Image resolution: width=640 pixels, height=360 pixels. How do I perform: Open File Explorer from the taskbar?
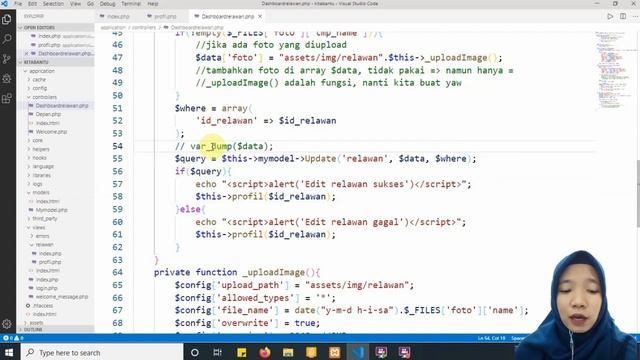click(x=288, y=352)
